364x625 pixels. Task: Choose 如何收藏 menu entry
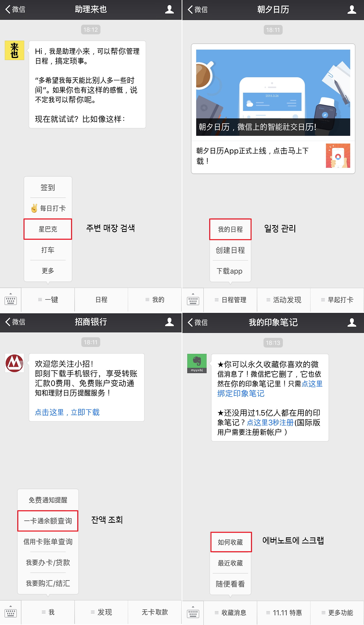coord(231,542)
